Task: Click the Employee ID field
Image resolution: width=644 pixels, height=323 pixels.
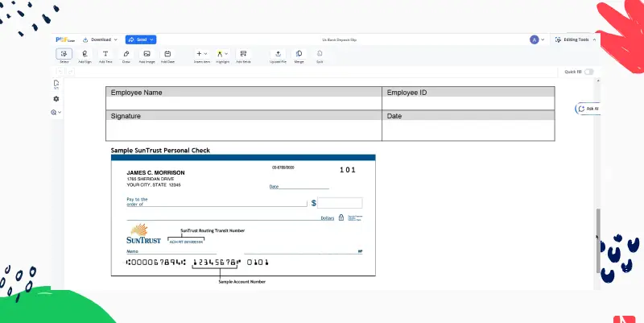Action: click(469, 103)
